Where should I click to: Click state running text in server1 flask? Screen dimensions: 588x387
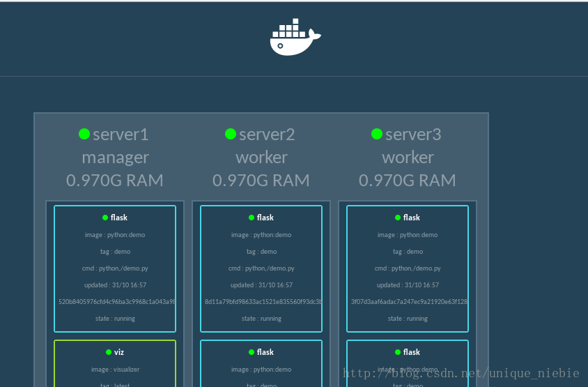click(x=115, y=319)
